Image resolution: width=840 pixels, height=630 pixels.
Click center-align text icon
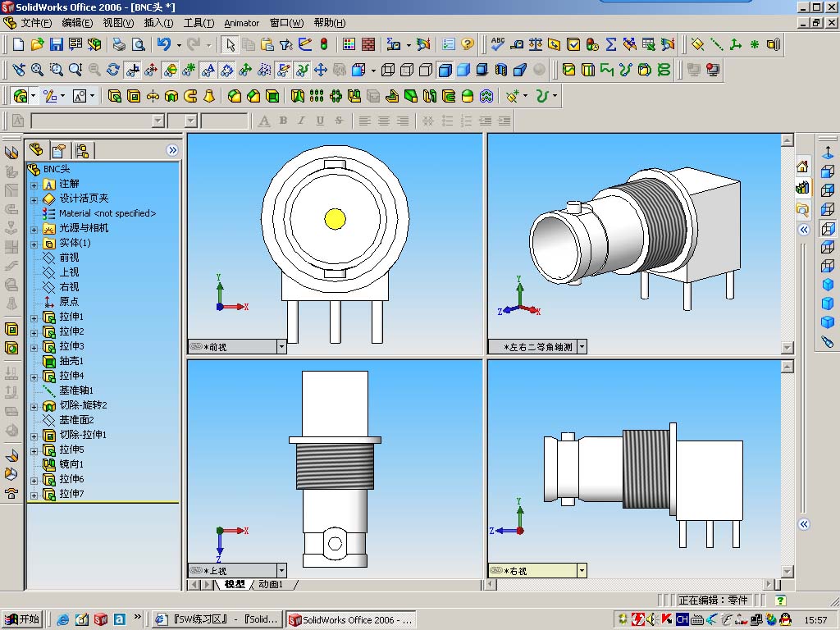384,121
